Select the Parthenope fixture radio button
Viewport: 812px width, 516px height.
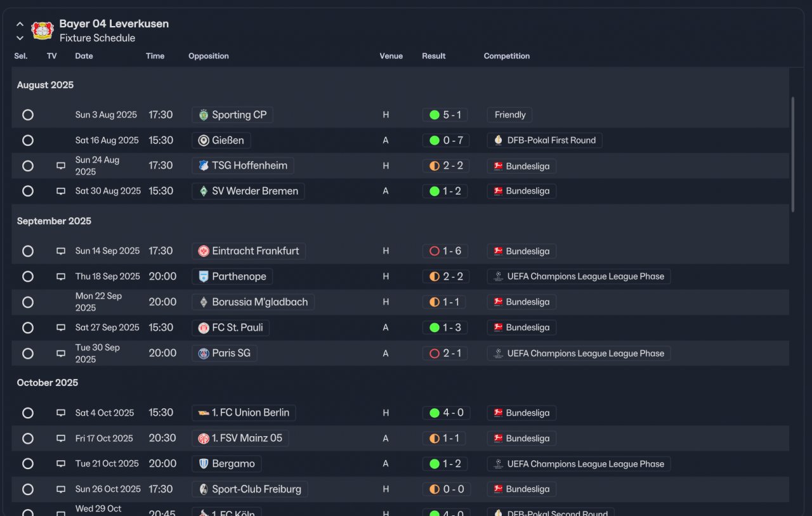pos(28,276)
